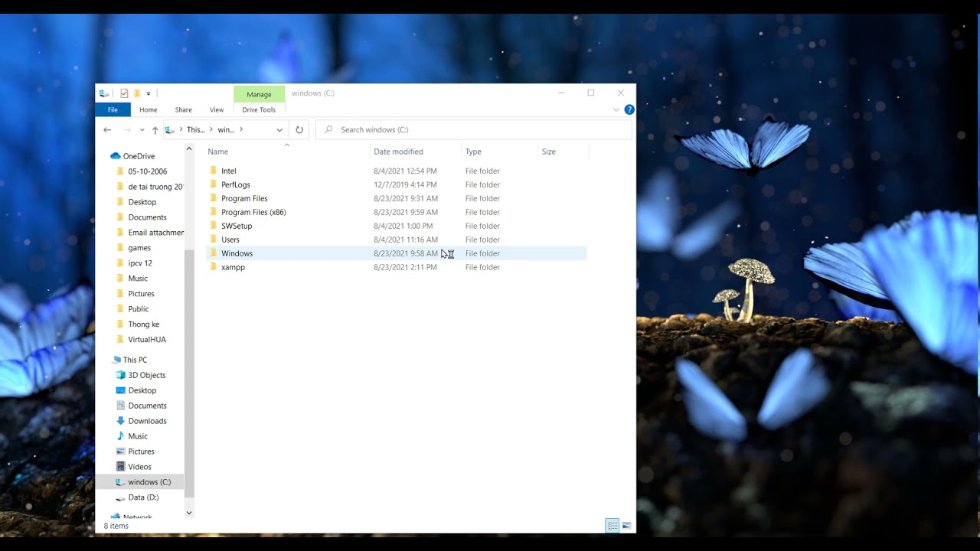This screenshot has width=980, height=551.
Task: Open games folder in sidebar
Action: click(x=140, y=248)
